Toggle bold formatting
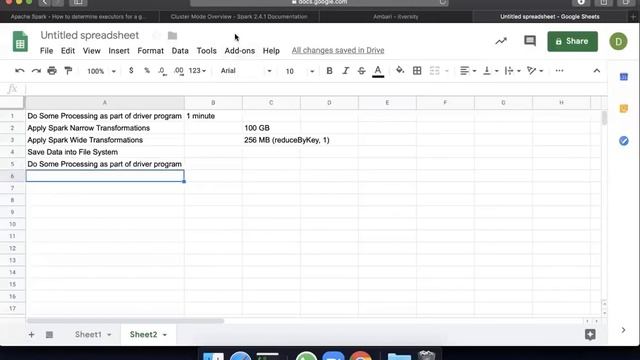The width and height of the screenshot is (640, 360). (329, 71)
